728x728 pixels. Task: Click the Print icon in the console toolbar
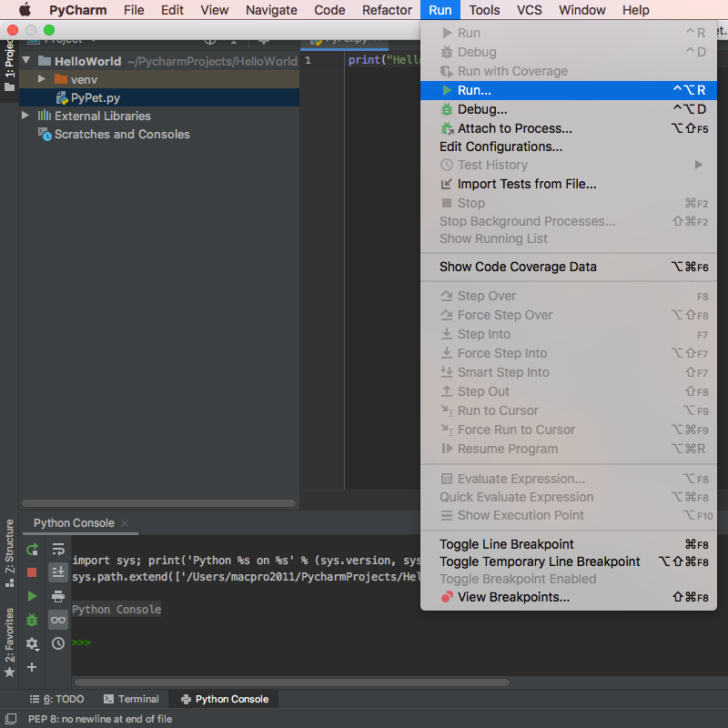click(x=58, y=596)
